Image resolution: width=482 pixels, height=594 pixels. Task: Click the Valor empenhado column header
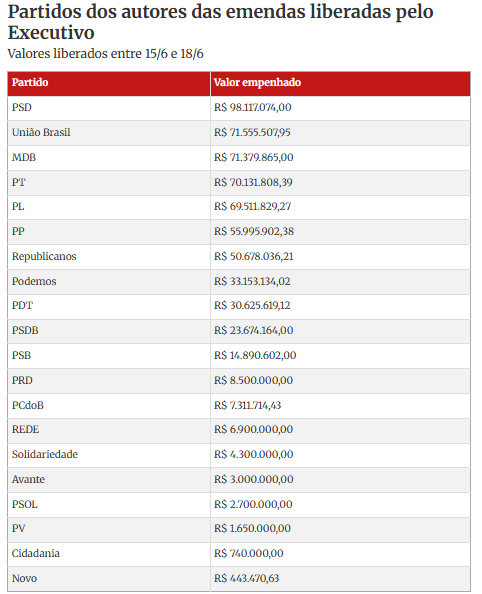pos(340,83)
